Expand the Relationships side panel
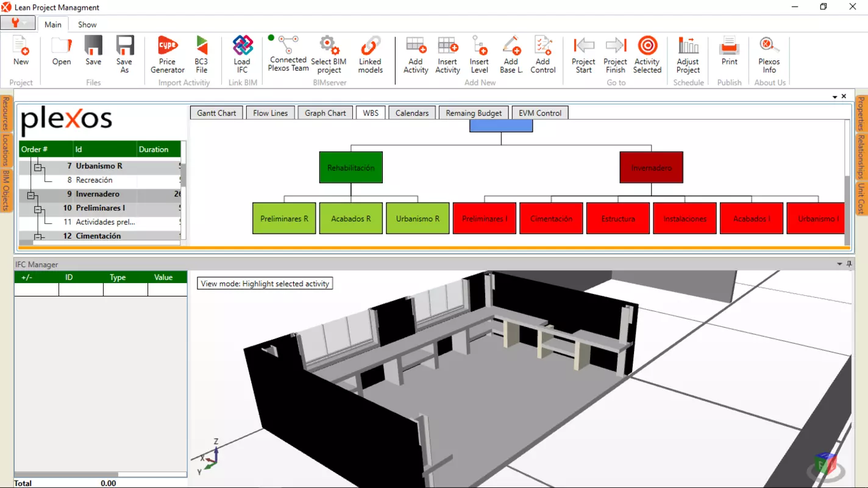868x488 pixels. coord(861,156)
